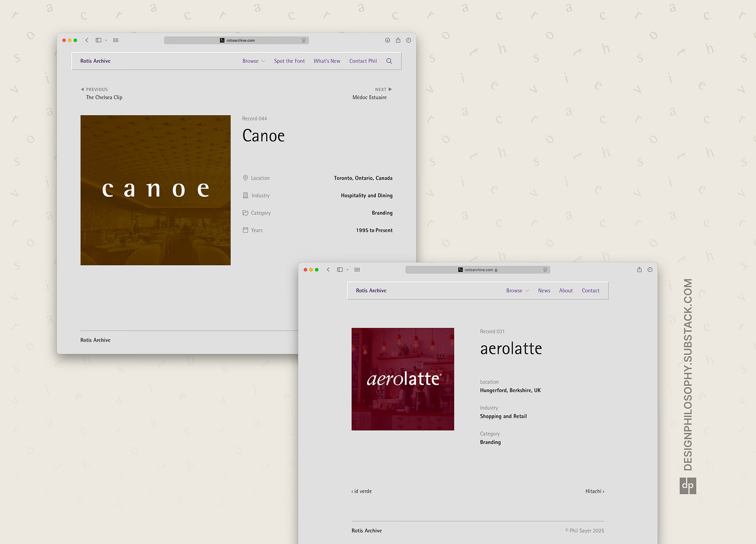Click the share icon in aerolatte window
Image resolution: width=756 pixels, height=544 pixels.
[x=639, y=269]
